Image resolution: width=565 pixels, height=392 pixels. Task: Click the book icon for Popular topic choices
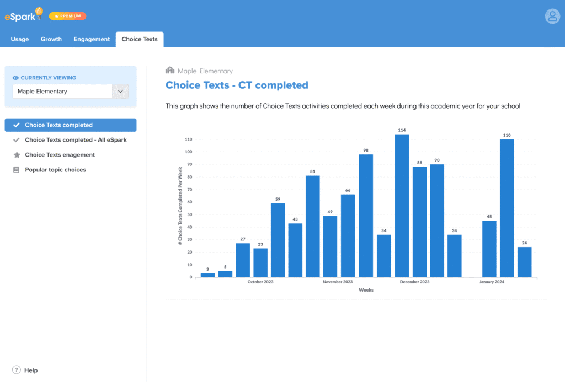pos(17,170)
